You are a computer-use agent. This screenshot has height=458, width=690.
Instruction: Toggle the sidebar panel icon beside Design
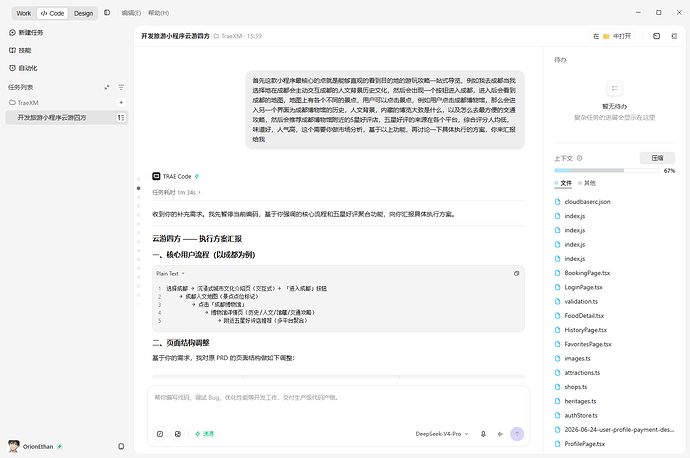[x=107, y=13]
